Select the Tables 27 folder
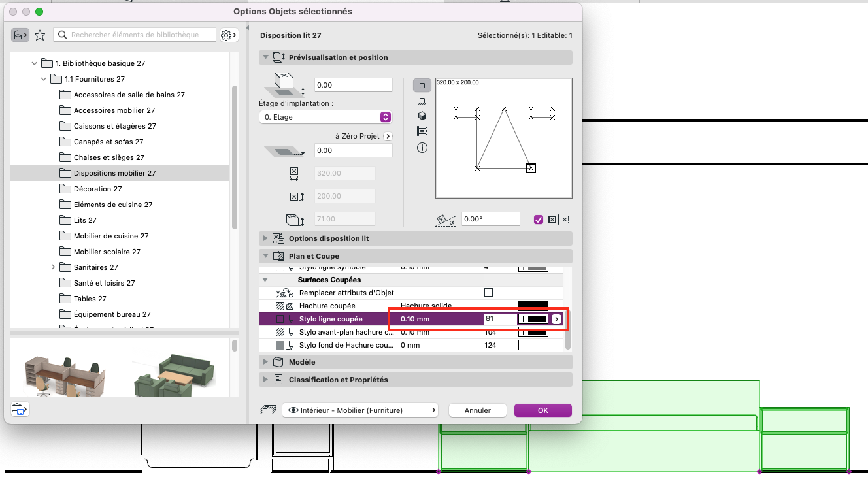Viewport: 868px width, 492px height. [x=120, y=299]
